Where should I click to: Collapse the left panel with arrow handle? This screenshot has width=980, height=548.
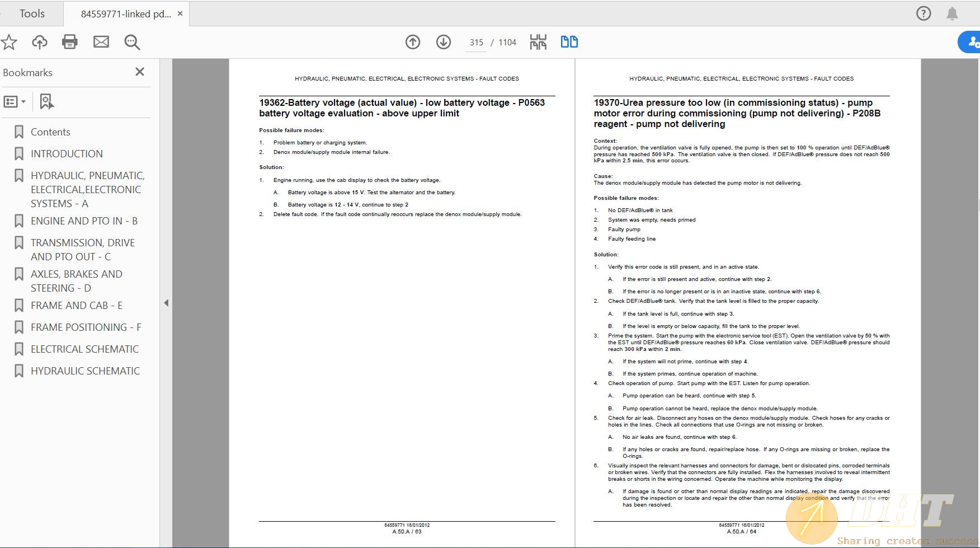coord(166,303)
